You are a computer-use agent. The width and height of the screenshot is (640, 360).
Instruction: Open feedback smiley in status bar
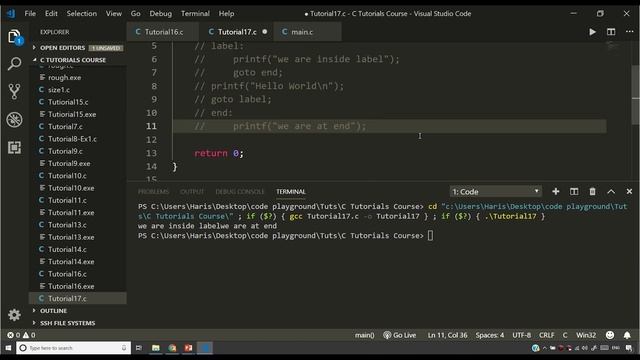tap(610, 335)
